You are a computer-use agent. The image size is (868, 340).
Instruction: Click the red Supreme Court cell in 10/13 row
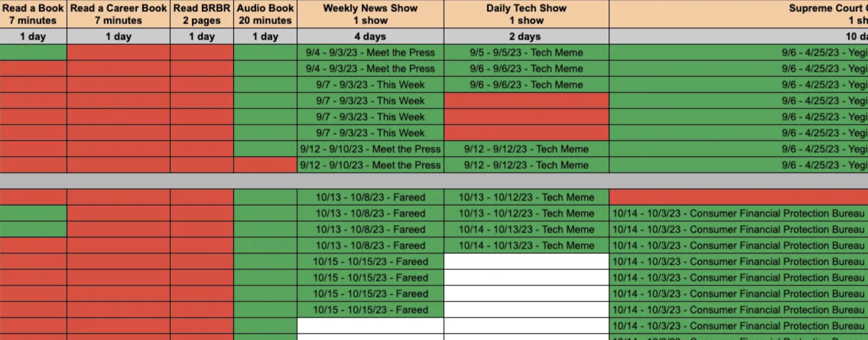click(739, 197)
